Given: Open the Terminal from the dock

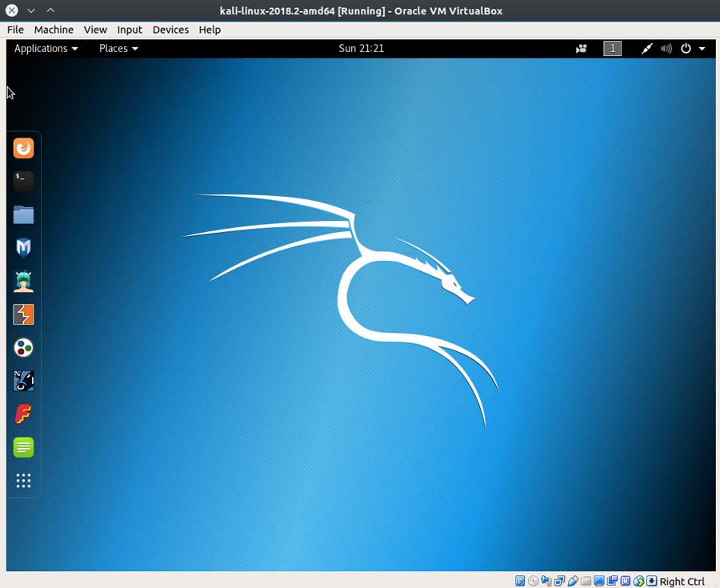Looking at the screenshot, I should pos(23,181).
